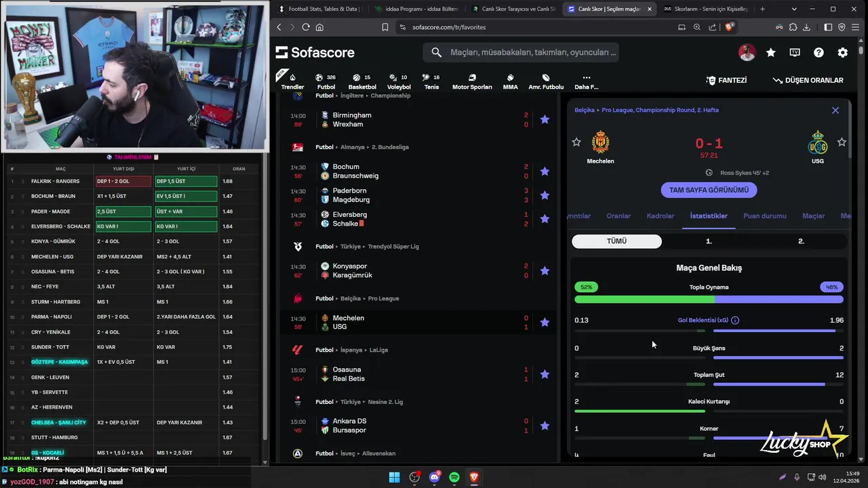Open DÜŞEN ORANLAR link
This screenshot has width=868, height=488.
[808, 80]
